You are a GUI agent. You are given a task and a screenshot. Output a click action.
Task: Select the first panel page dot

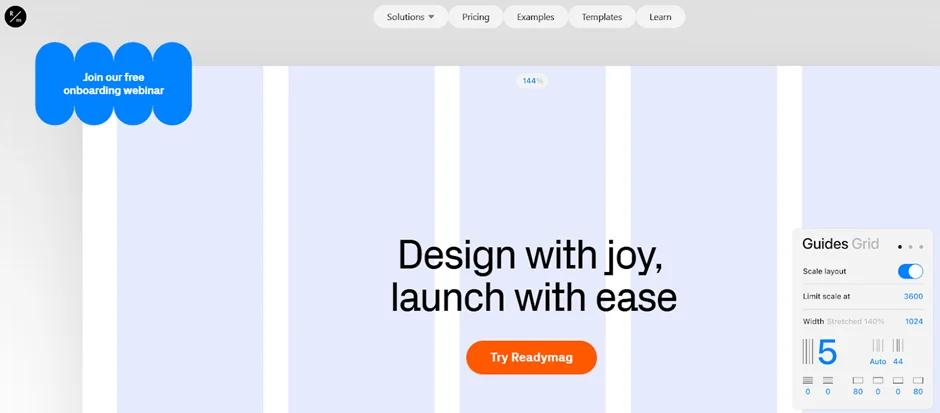(900, 246)
